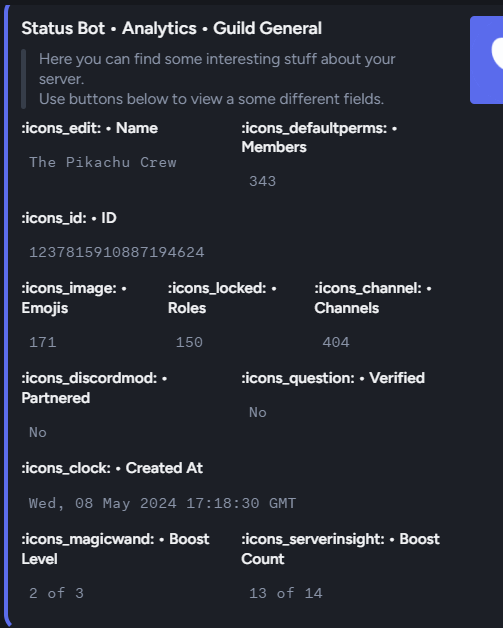The image size is (503, 628).
Task: Click the :icons_locked: Roles label
Action: point(222,298)
